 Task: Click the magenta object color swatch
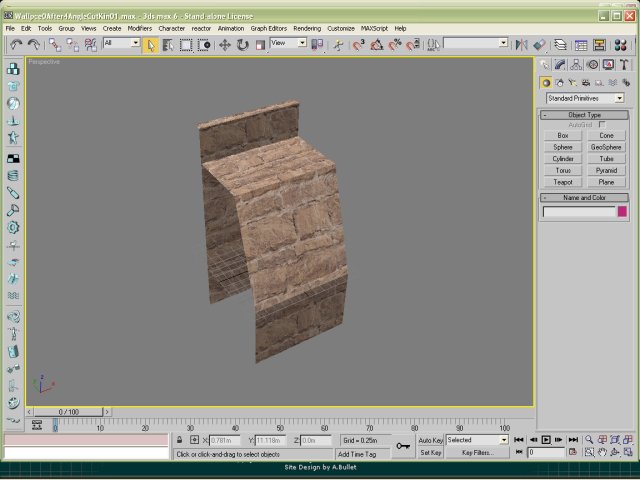click(622, 211)
